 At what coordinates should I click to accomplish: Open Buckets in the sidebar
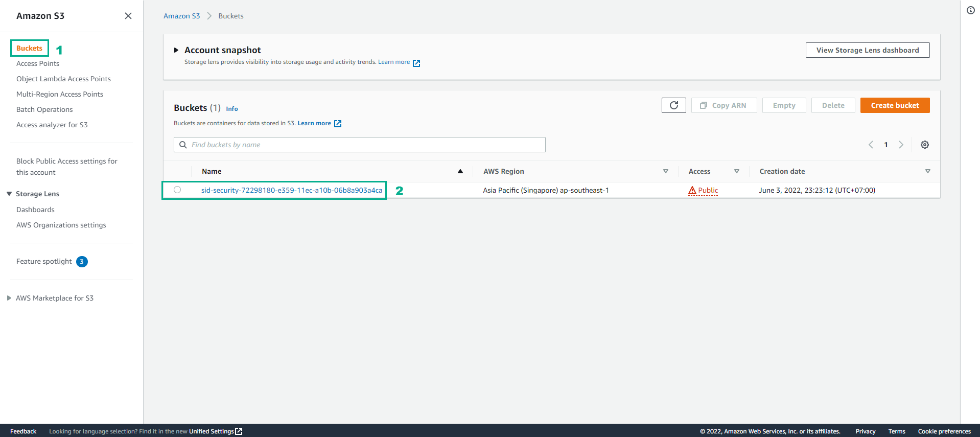tap(29, 48)
